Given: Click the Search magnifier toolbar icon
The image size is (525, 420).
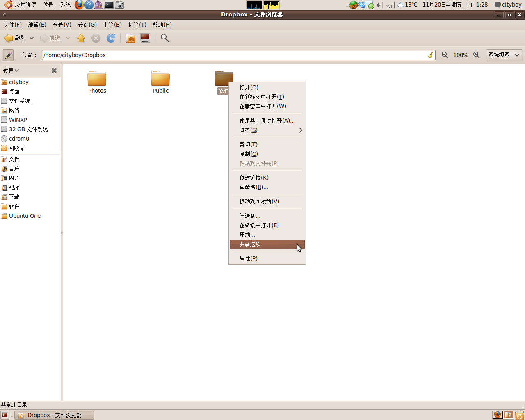Looking at the screenshot, I should 165,38.
